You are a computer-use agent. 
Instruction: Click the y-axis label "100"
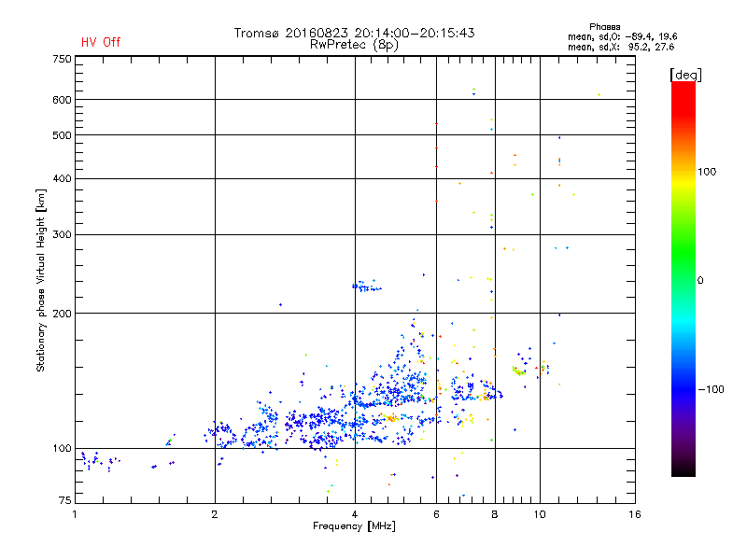pyautogui.click(x=62, y=449)
